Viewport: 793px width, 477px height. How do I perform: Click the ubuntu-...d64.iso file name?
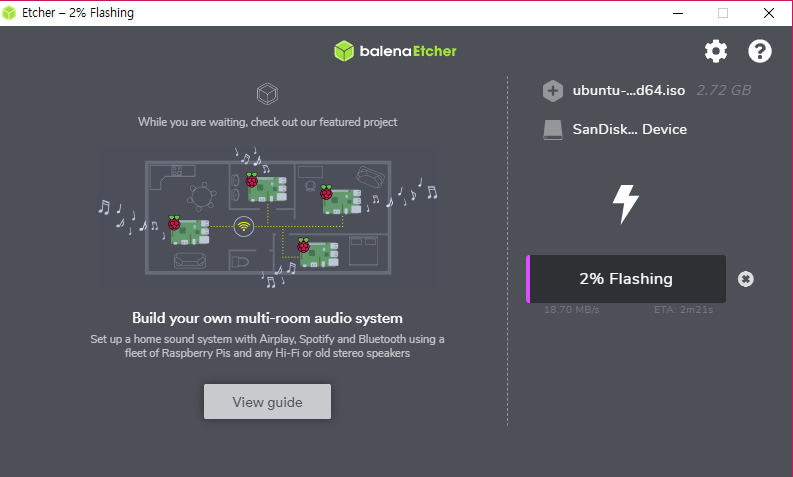[x=629, y=91]
